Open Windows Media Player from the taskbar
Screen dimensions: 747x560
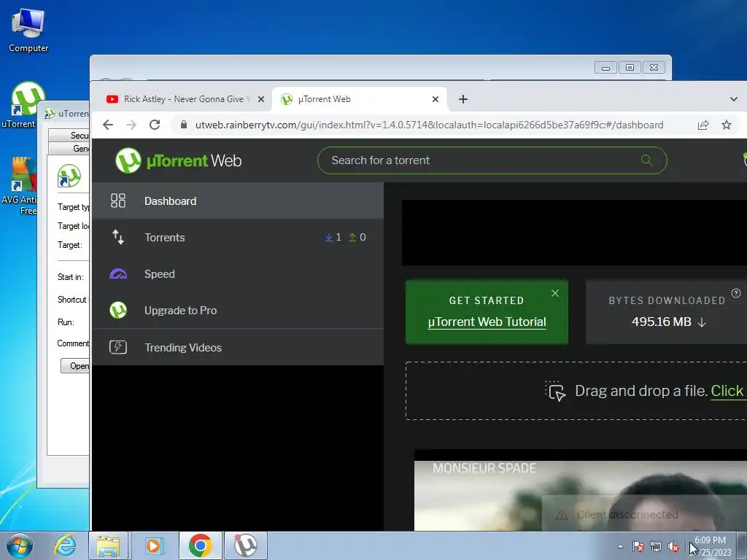[154, 545]
